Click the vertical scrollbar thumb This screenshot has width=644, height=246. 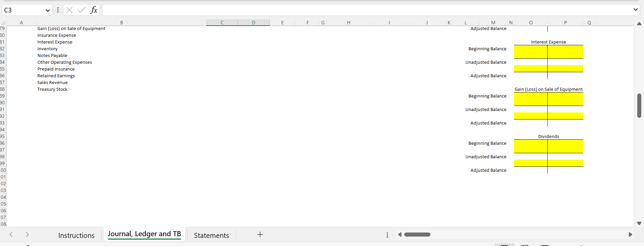(x=639, y=106)
